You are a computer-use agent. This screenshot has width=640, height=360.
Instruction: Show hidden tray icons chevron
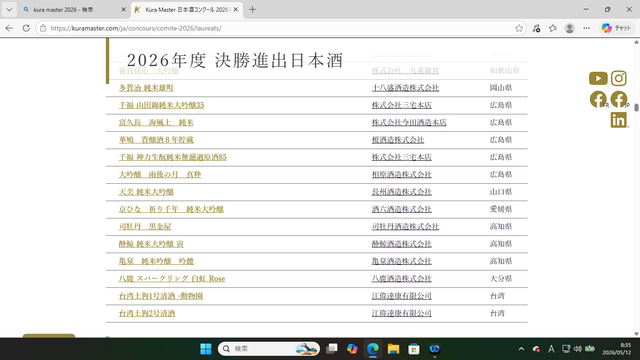click(x=521, y=349)
